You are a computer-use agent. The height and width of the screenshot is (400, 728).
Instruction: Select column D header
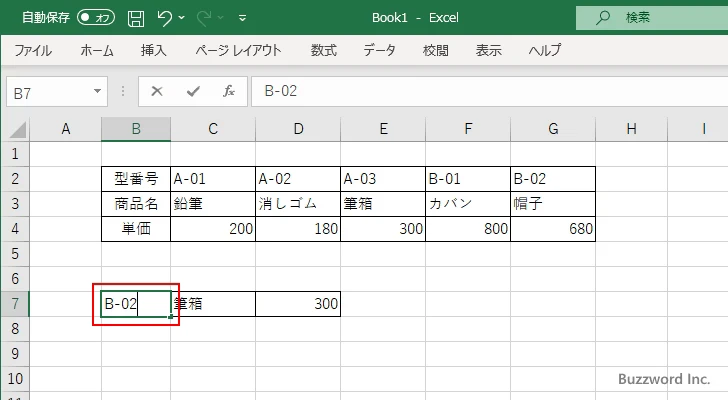point(298,129)
